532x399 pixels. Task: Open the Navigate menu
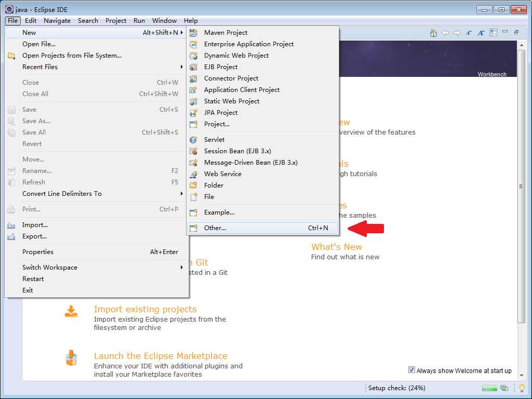point(57,21)
